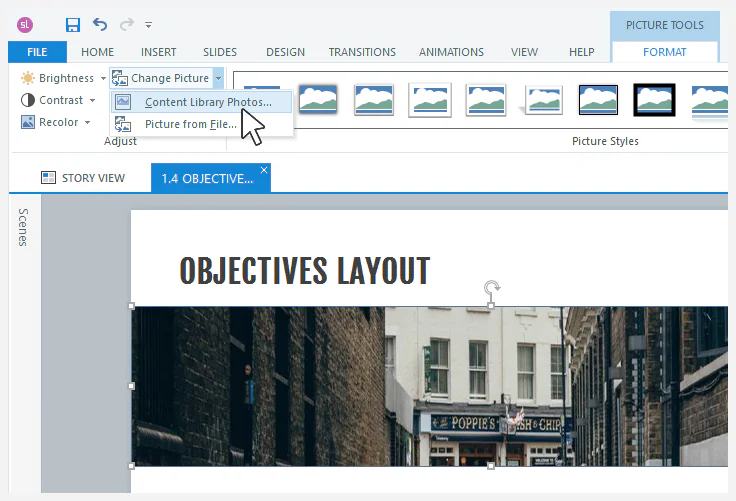Apply the reflected picture style at right edge
736x501 pixels.
pos(709,102)
